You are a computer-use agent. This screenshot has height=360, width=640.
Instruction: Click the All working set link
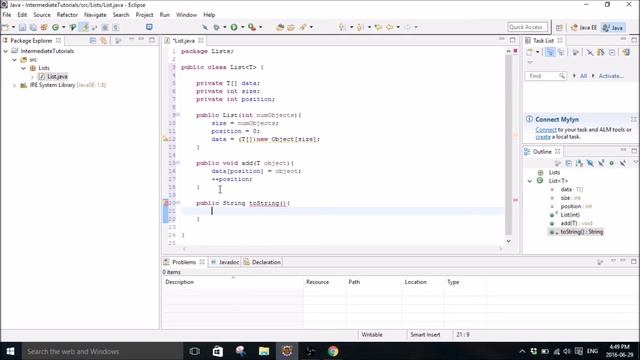click(583, 76)
